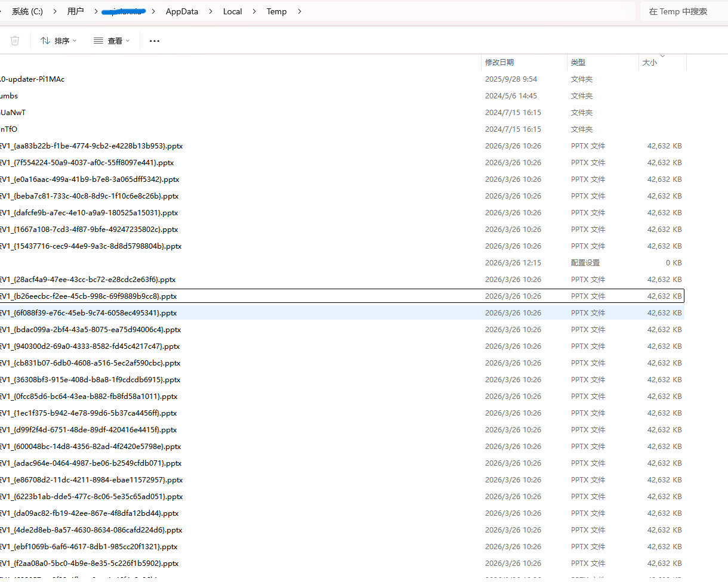Image resolution: width=728 pixels, height=582 pixels.
Task: Sort by the 类型 column header
Action: (x=603, y=62)
